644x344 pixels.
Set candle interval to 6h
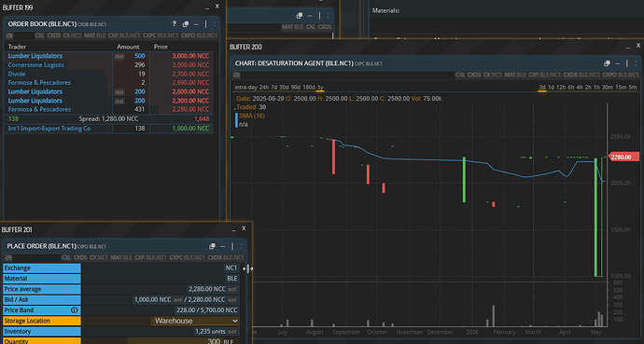point(571,88)
